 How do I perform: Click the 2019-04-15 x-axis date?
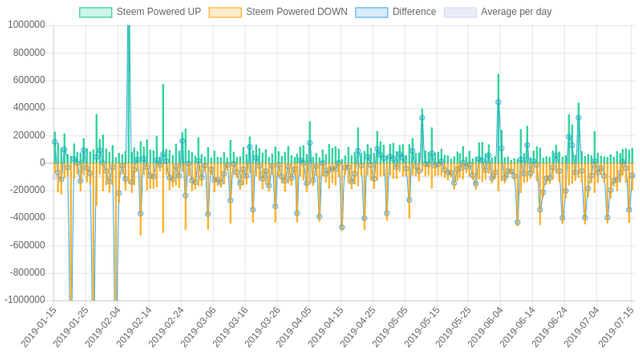(x=326, y=327)
